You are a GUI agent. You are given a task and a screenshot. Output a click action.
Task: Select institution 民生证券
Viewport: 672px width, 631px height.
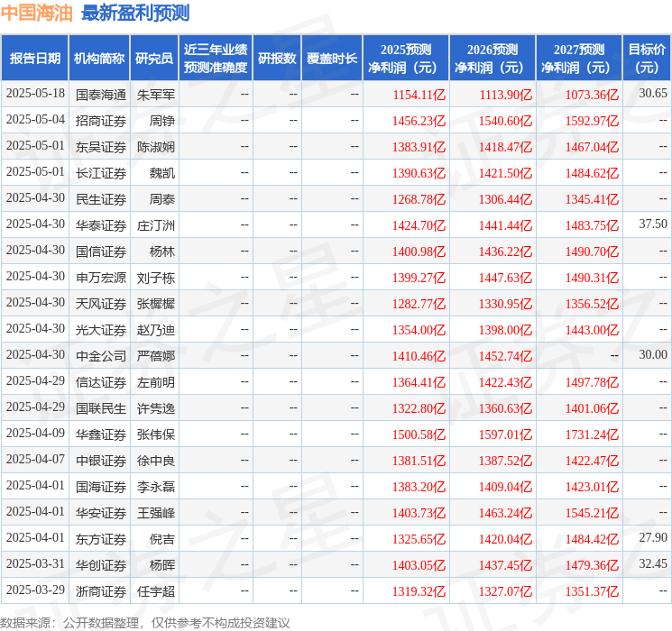pyautogui.click(x=101, y=199)
